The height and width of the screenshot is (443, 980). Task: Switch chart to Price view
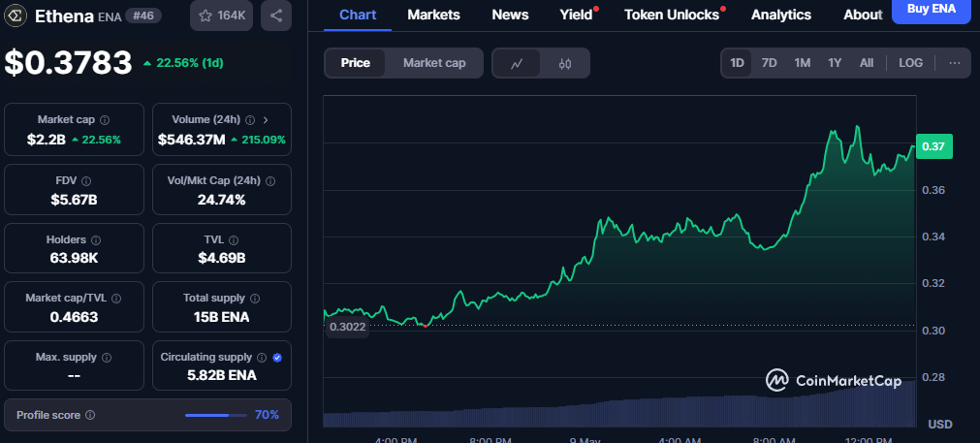click(x=355, y=63)
